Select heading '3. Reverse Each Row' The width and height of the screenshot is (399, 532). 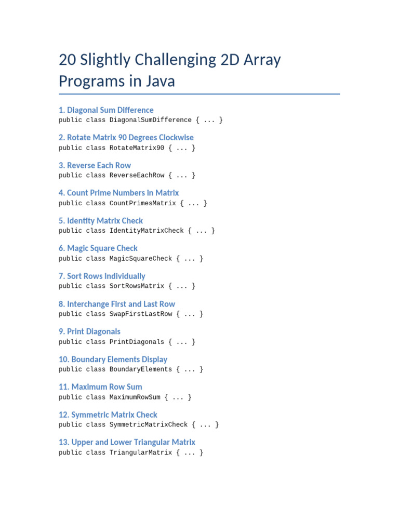[x=95, y=166]
